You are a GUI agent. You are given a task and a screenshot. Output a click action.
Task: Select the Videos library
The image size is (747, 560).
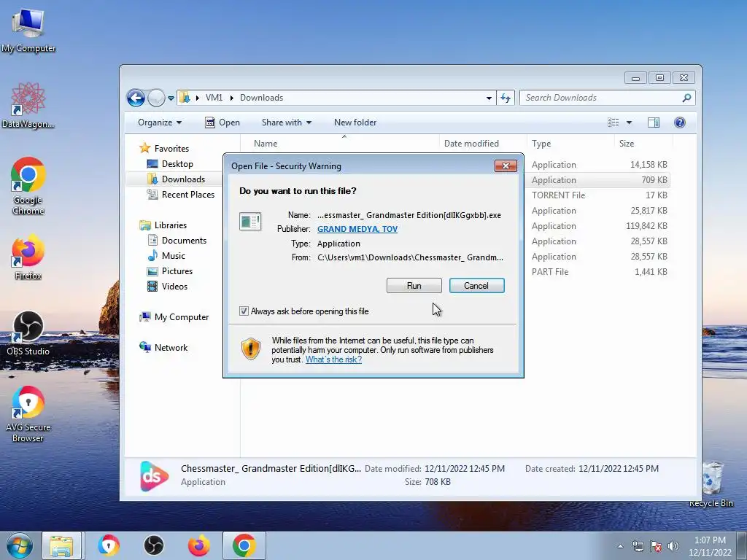pyautogui.click(x=174, y=286)
